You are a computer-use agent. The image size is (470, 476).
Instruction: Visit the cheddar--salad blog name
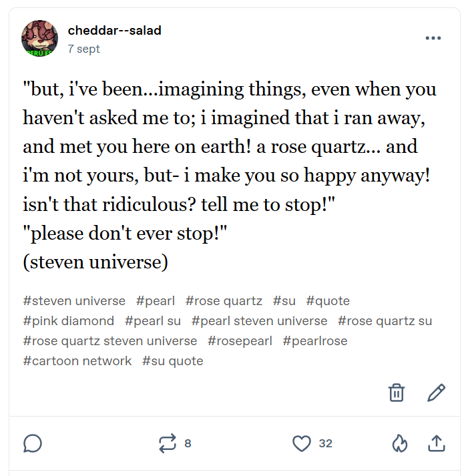point(114,31)
